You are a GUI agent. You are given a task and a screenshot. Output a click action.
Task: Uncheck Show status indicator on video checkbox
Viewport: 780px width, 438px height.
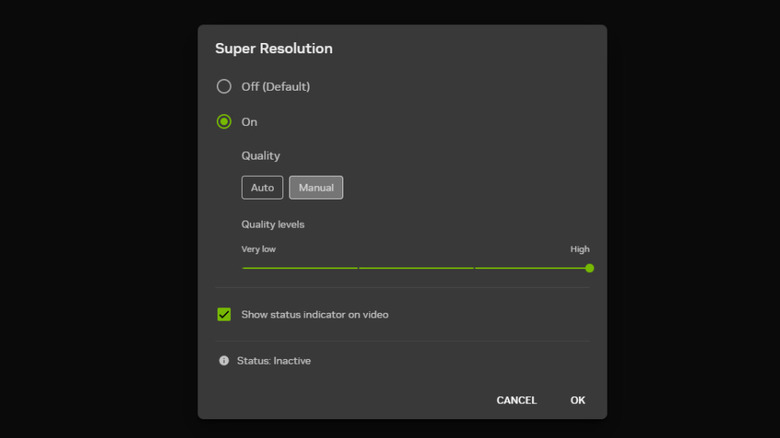pos(224,315)
